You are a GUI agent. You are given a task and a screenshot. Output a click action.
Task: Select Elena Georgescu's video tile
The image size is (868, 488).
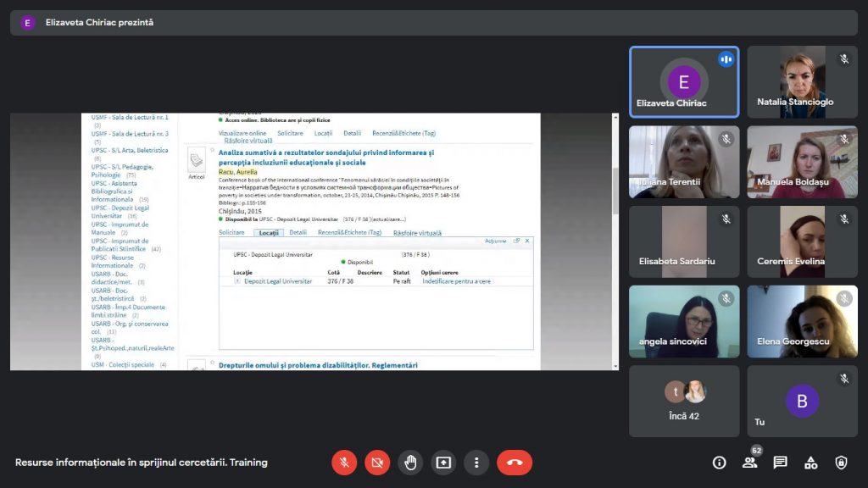pos(802,321)
